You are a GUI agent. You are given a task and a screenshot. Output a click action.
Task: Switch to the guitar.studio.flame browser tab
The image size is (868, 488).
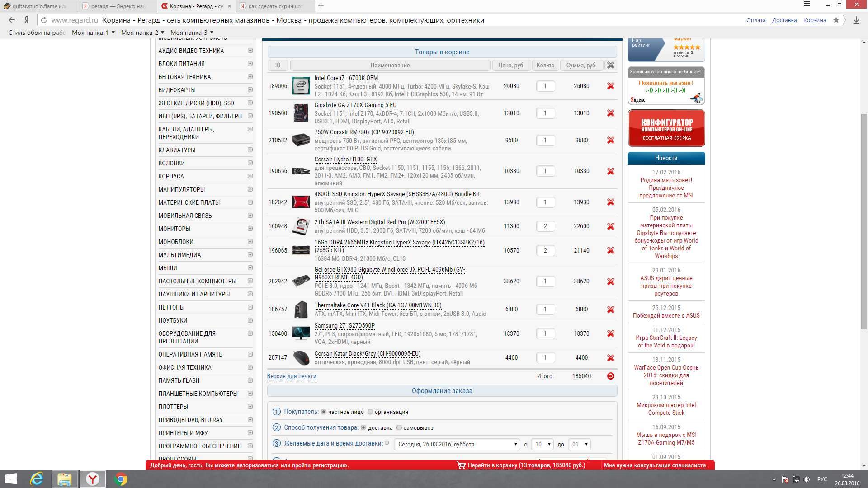[x=39, y=6]
